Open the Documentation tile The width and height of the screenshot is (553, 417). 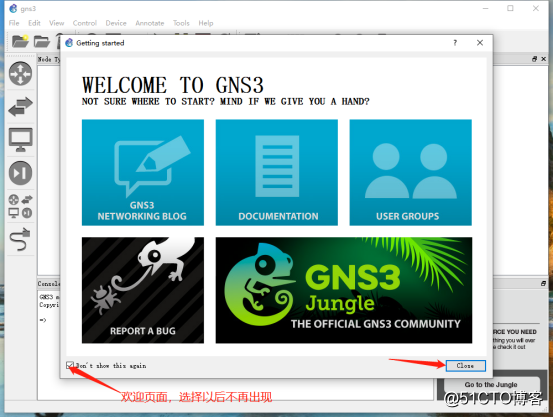pos(277,173)
